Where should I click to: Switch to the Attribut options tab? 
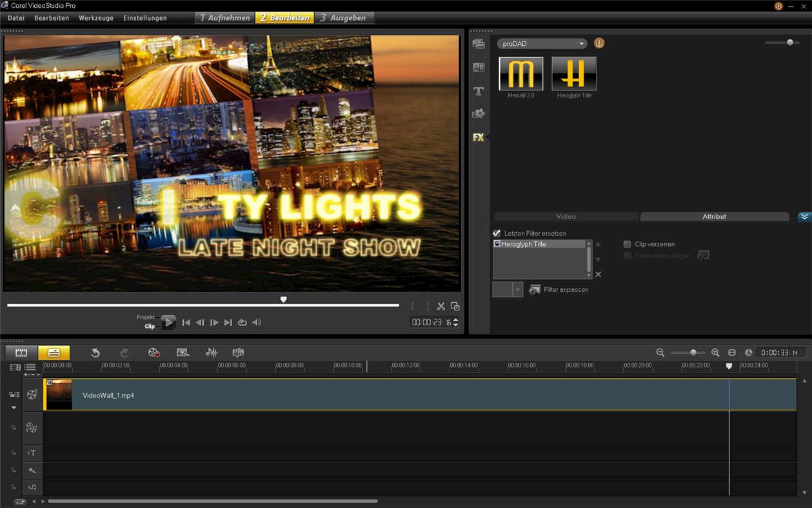pyautogui.click(x=714, y=217)
